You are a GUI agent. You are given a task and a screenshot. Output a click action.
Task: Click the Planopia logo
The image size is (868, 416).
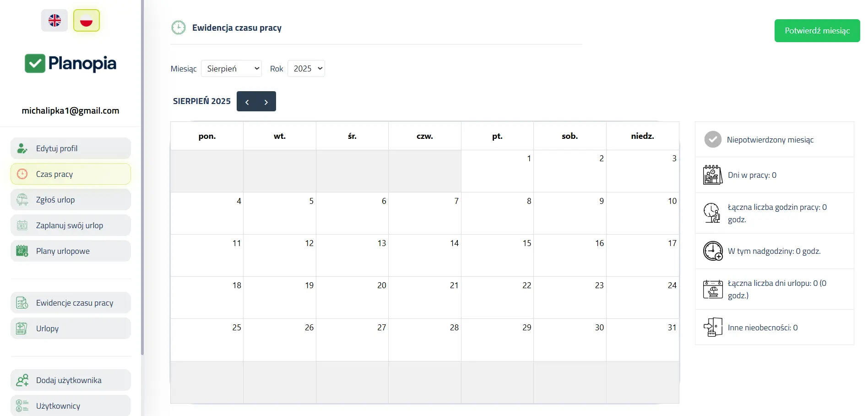click(x=71, y=64)
